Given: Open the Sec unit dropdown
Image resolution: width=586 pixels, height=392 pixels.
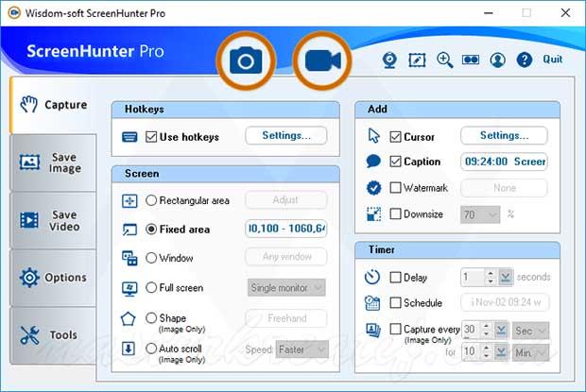Looking at the screenshot, I should pos(530,331).
